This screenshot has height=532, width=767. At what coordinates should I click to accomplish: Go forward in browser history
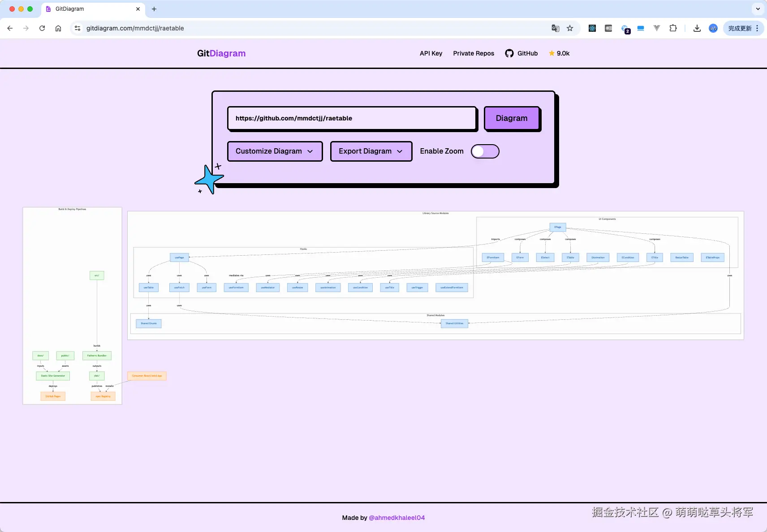click(26, 28)
